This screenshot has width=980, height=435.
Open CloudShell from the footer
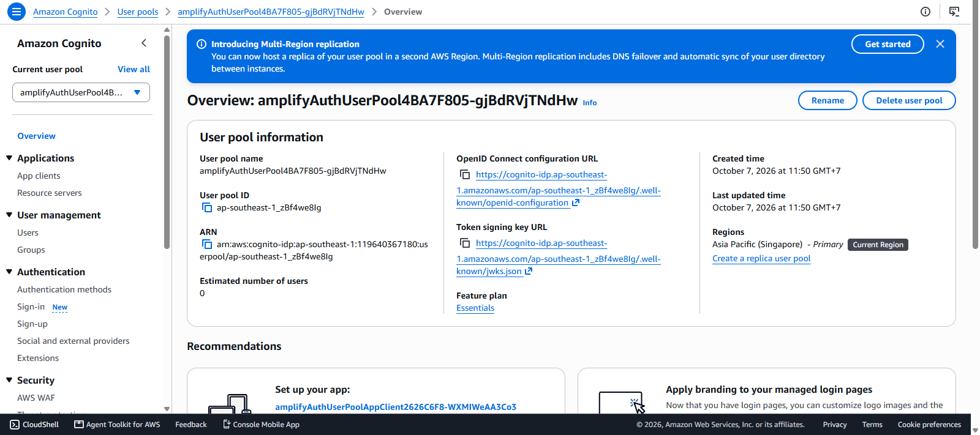[34, 425]
